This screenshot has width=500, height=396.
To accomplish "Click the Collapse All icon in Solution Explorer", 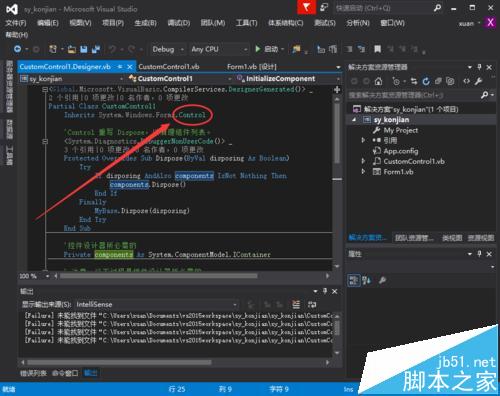I will [x=438, y=81].
